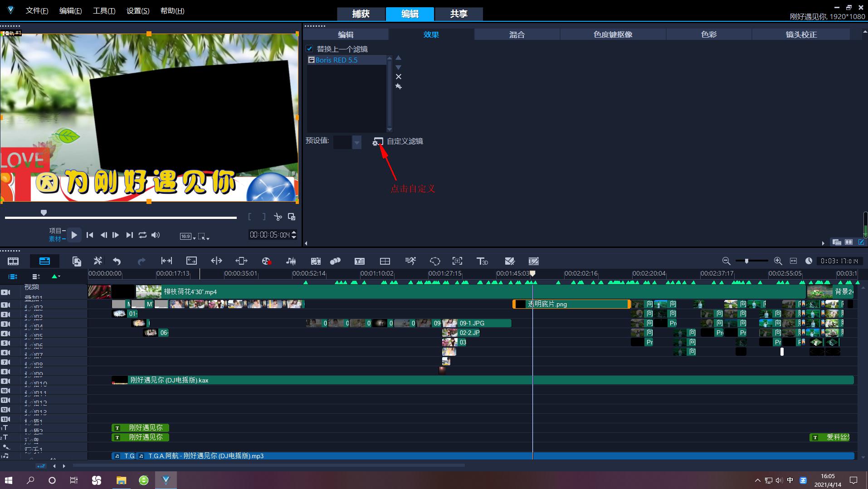The height and width of the screenshot is (489, 868).
Task: Select the Slide tool
Action: 241,261
